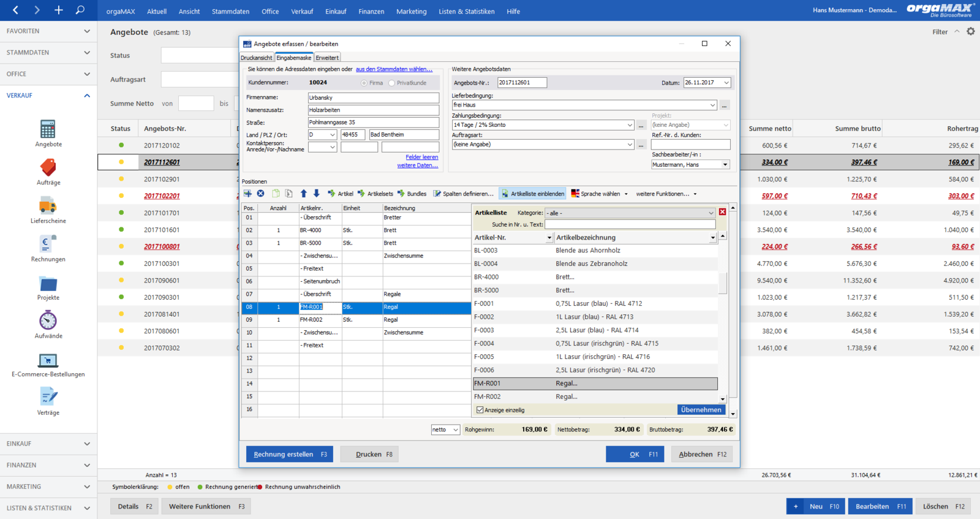The image size is (980, 519).
Task: Open Rechnungen from the sidebar
Action: [x=48, y=249]
